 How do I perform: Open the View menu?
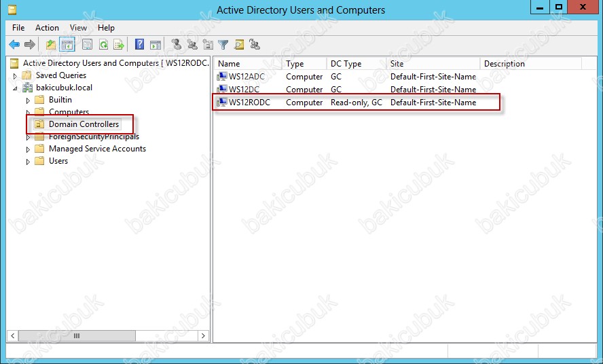click(78, 28)
